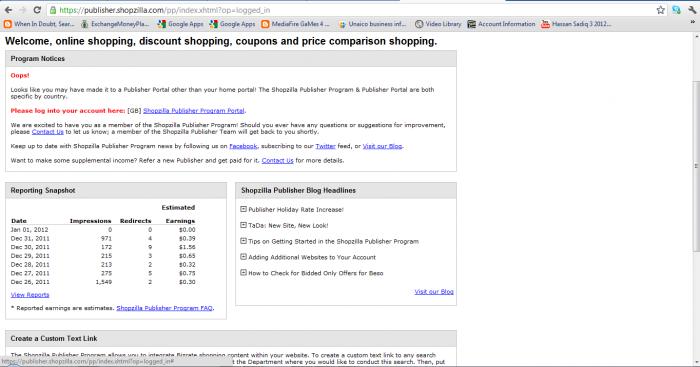This screenshot has height=367, width=700.
Task: Open the Shopzilla Publisher Program Portal link
Action: click(194, 111)
